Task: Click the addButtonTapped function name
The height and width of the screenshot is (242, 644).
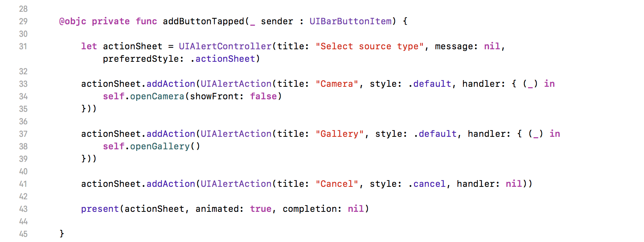Action: tap(203, 21)
